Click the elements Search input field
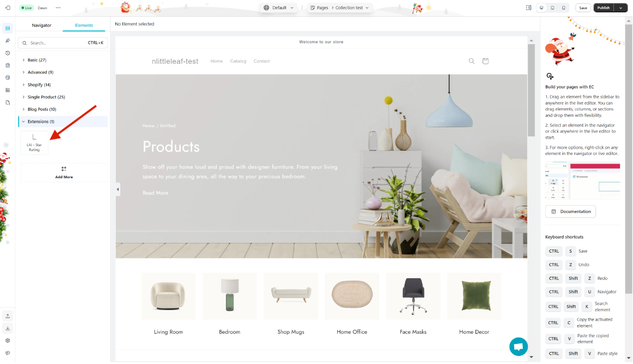 tap(63, 43)
